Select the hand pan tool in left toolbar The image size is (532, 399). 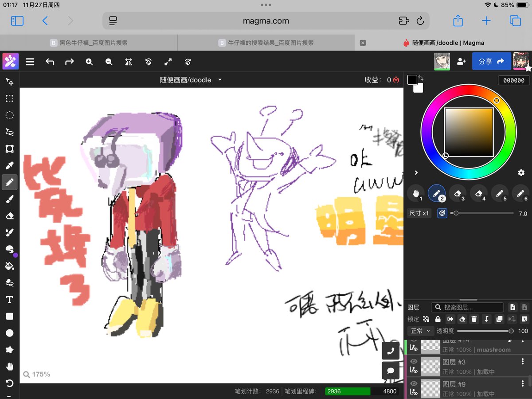coord(9,367)
